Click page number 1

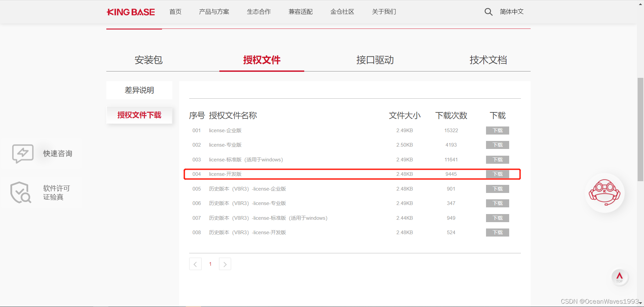coord(210,264)
